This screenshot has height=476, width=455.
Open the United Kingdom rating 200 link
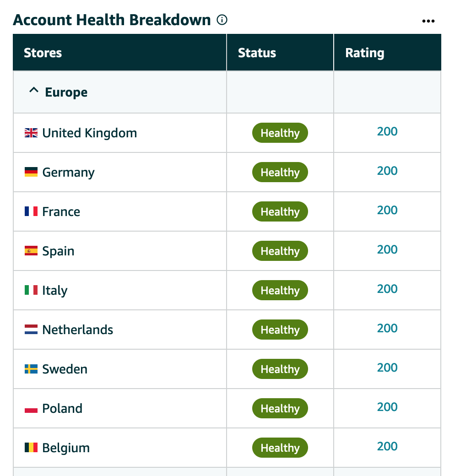(x=387, y=131)
